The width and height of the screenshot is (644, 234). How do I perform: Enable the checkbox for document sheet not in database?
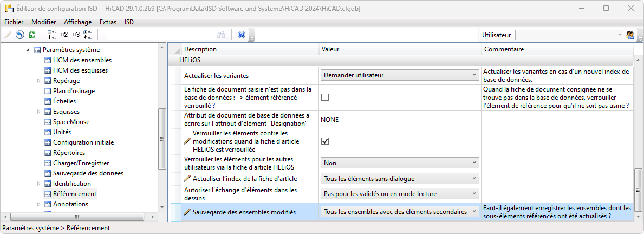tap(325, 97)
